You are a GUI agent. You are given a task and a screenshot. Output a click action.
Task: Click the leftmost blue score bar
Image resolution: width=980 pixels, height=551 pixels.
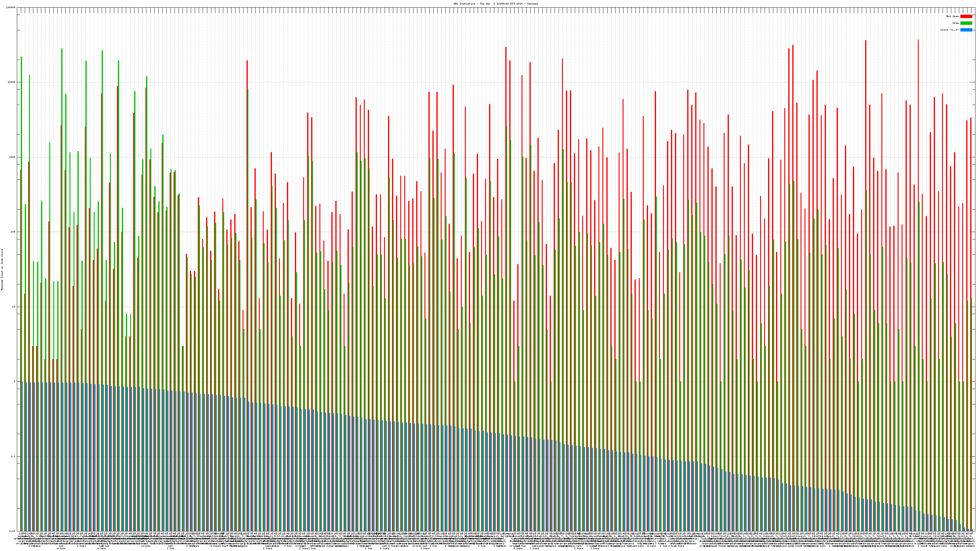[22, 456]
